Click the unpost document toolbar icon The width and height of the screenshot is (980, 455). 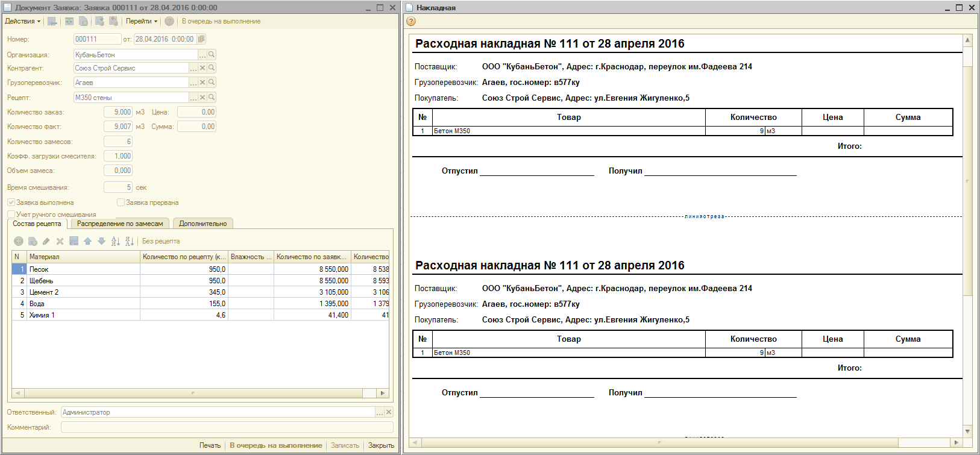point(113,21)
